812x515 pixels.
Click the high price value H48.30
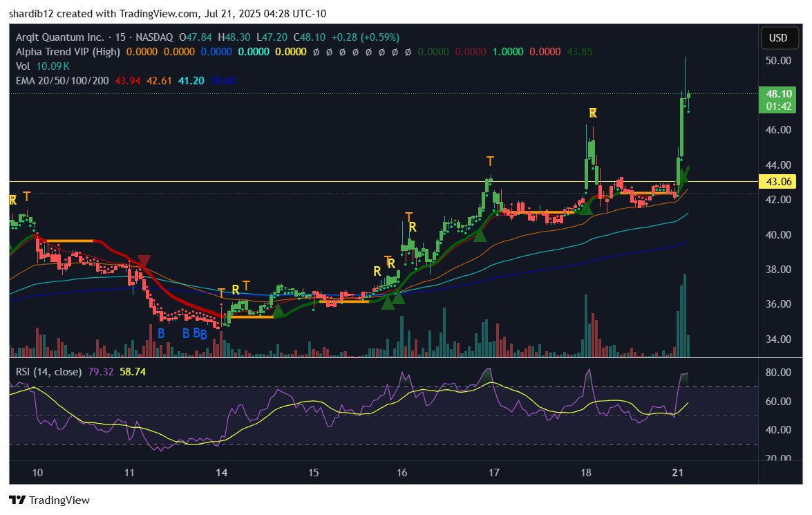coord(234,37)
